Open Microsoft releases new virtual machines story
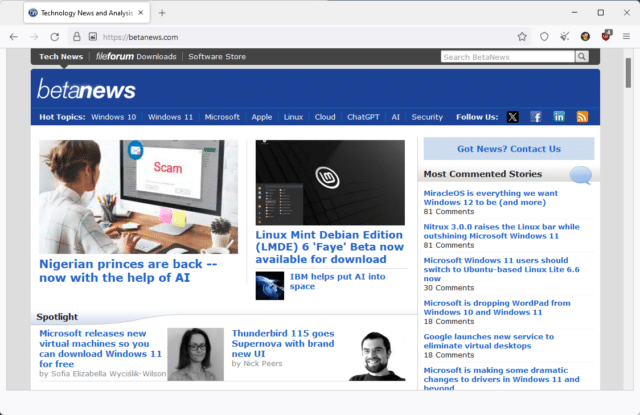The width and height of the screenshot is (640, 415). click(x=100, y=348)
